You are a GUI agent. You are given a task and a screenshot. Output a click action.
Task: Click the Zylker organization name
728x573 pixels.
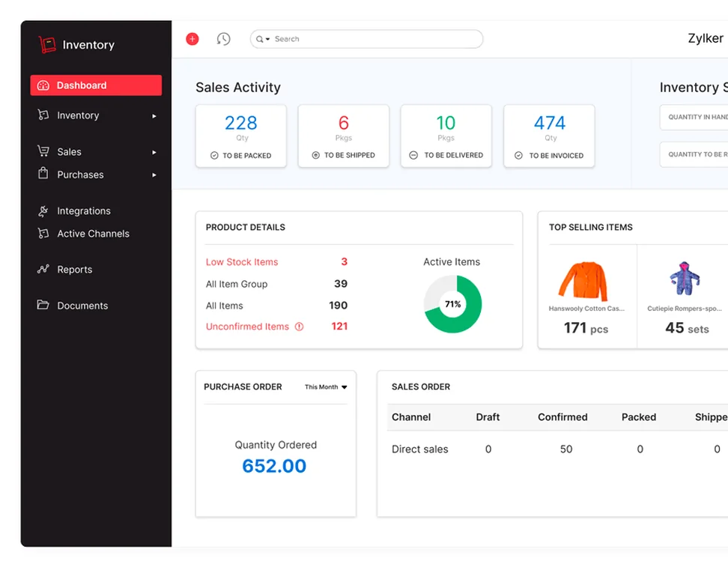pos(706,38)
